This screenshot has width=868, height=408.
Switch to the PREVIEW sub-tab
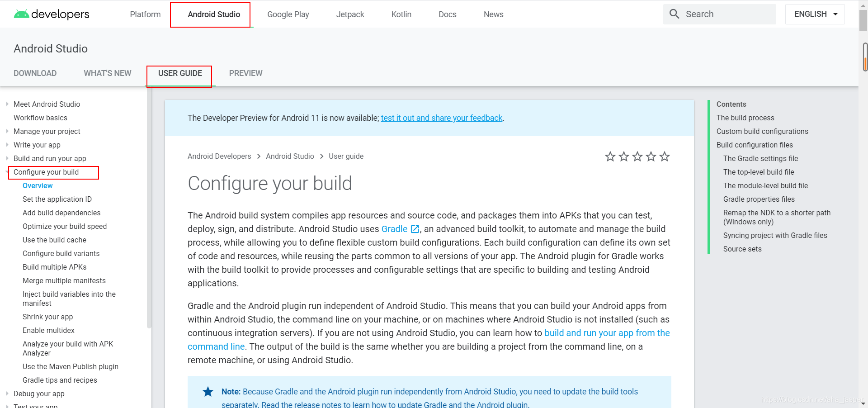point(245,73)
